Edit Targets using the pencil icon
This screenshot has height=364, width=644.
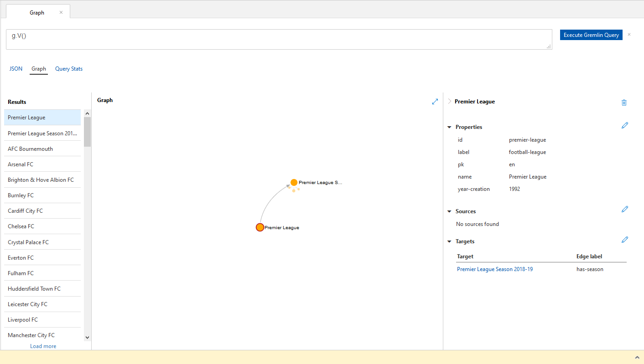[625, 240]
